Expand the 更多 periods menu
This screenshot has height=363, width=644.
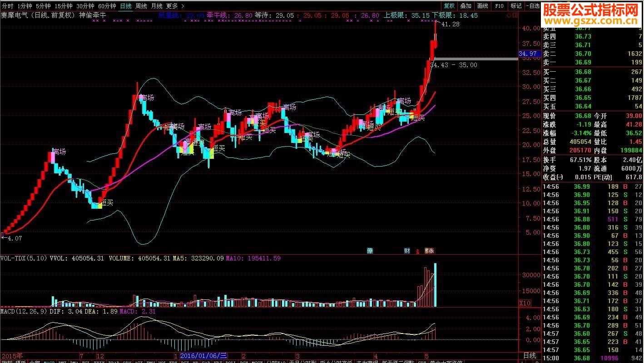pyautogui.click(x=175, y=6)
